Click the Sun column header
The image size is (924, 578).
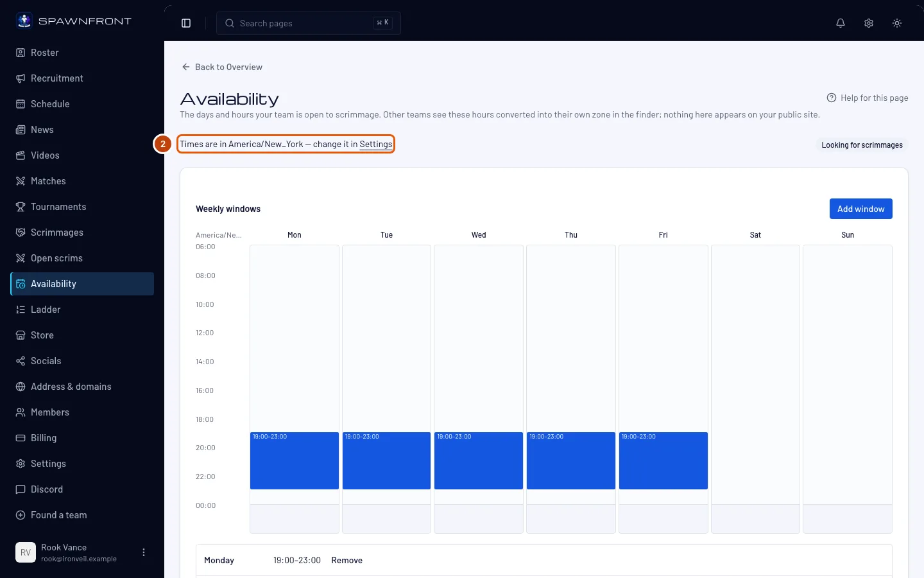(x=848, y=235)
